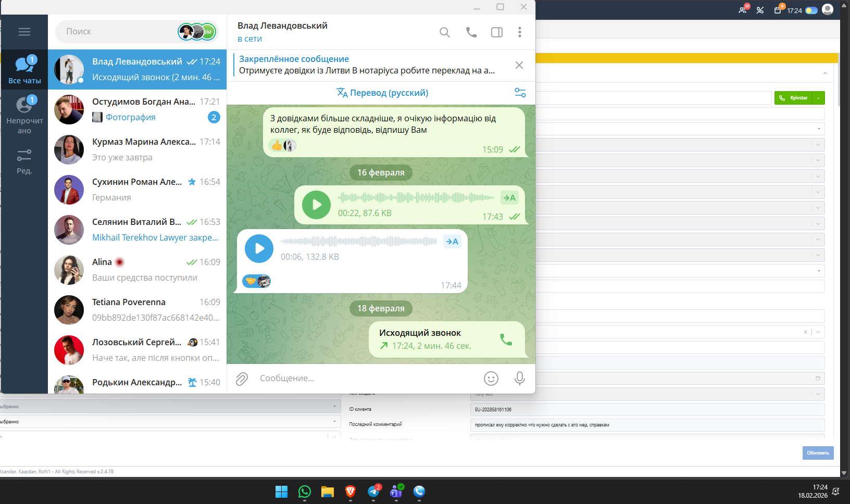This screenshot has width=850, height=504.
Task: Jump to the 16 февраля date badge
Action: tap(381, 172)
